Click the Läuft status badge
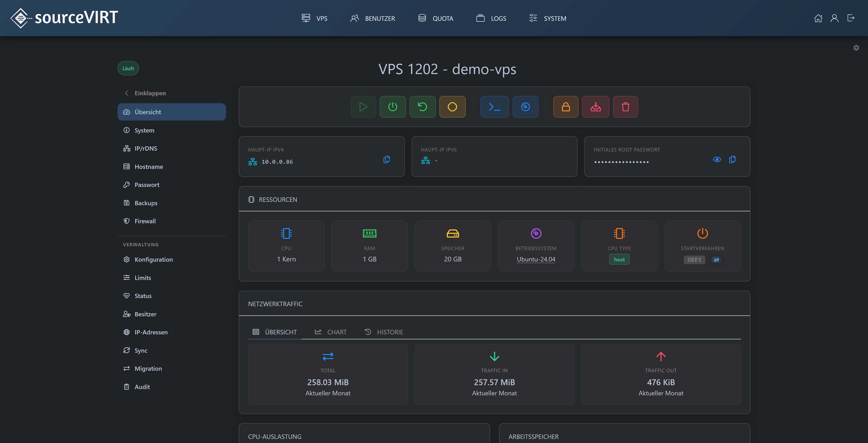The width and height of the screenshot is (868, 443). [x=128, y=68]
